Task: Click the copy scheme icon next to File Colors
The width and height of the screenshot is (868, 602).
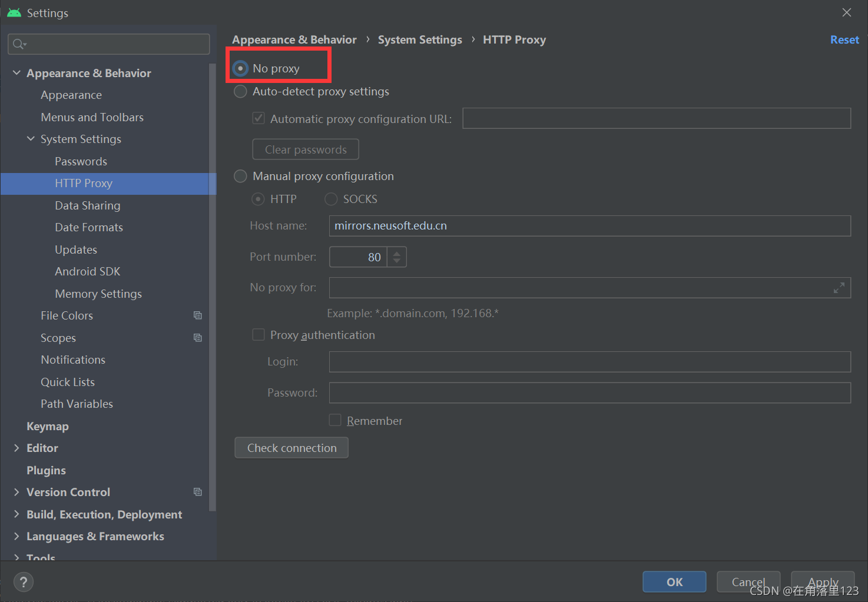Action: [198, 315]
